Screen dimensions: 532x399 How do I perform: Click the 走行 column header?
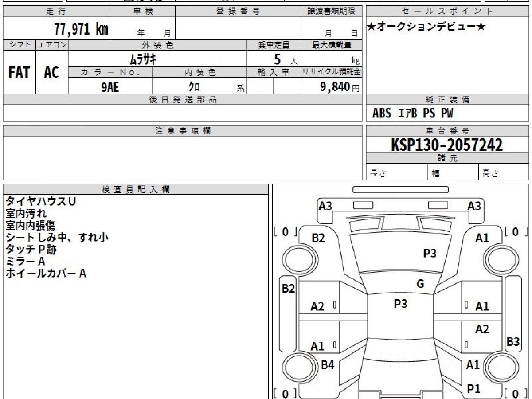click(56, 12)
